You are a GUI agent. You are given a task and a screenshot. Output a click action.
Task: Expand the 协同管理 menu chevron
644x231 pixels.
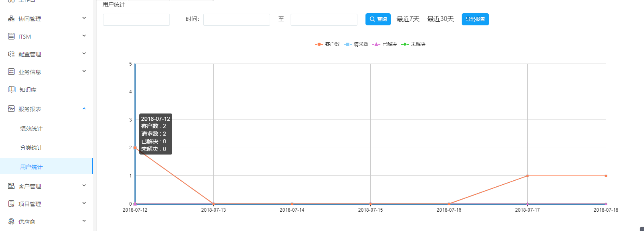(x=84, y=18)
